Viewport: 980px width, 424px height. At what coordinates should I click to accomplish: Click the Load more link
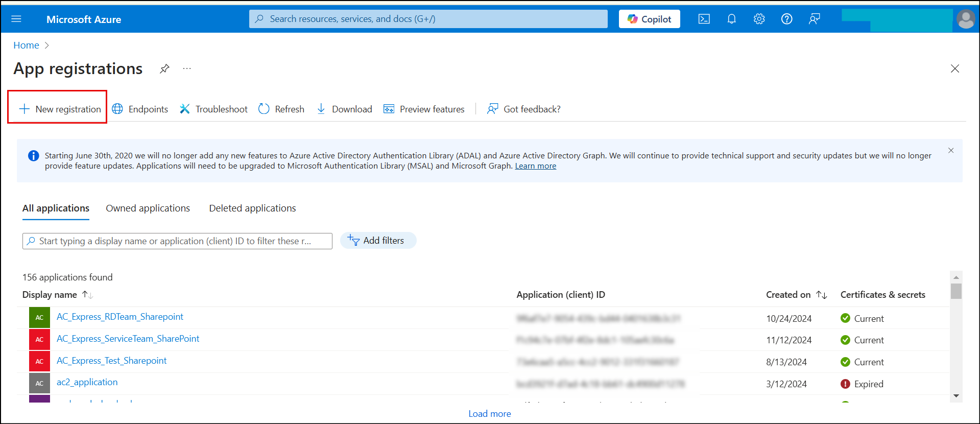tap(490, 414)
